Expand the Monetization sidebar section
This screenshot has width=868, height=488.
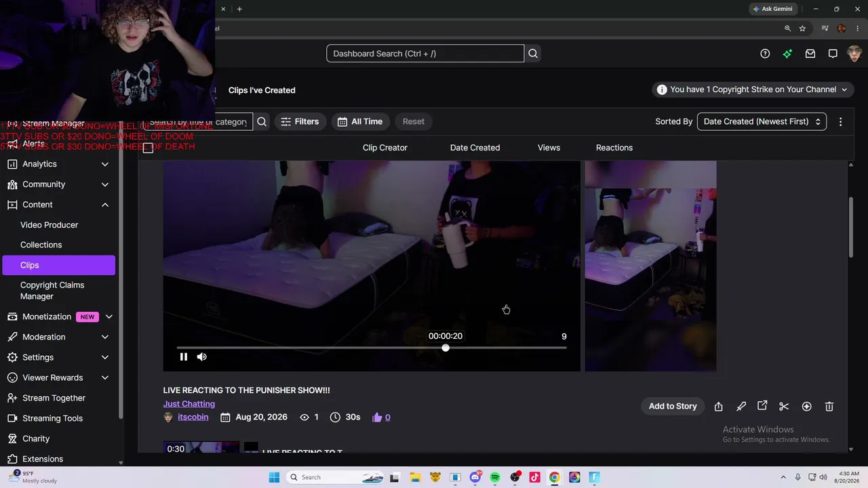tap(108, 317)
